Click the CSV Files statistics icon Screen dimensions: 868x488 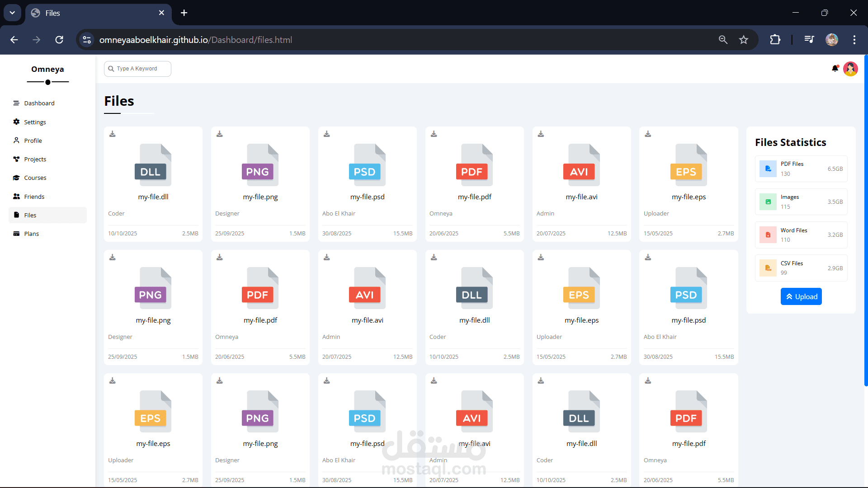tap(768, 268)
